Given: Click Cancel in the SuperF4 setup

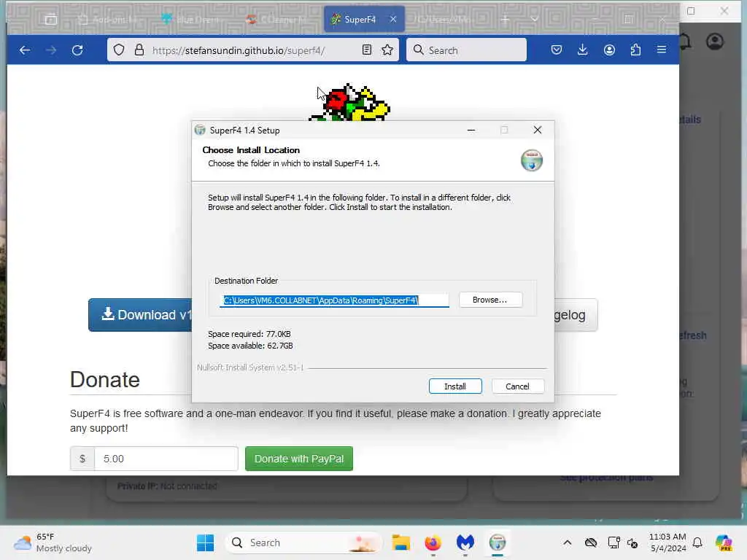Looking at the screenshot, I should point(517,386).
